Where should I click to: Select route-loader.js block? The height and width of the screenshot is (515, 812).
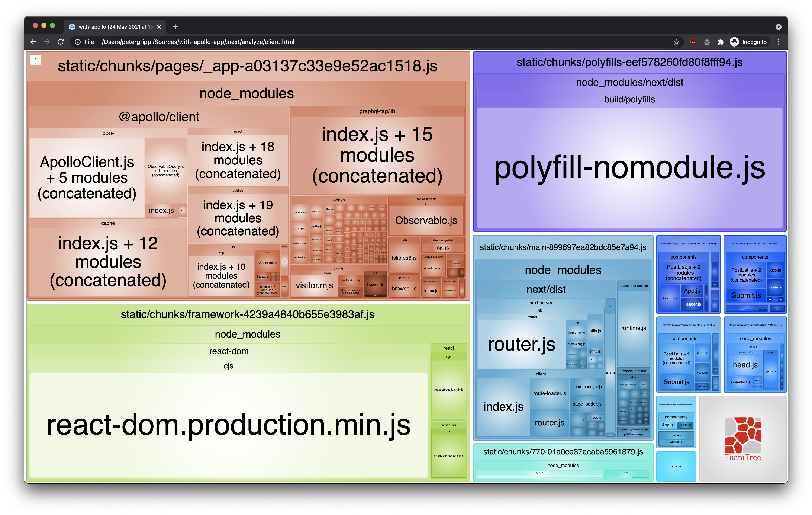pyautogui.click(x=550, y=394)
